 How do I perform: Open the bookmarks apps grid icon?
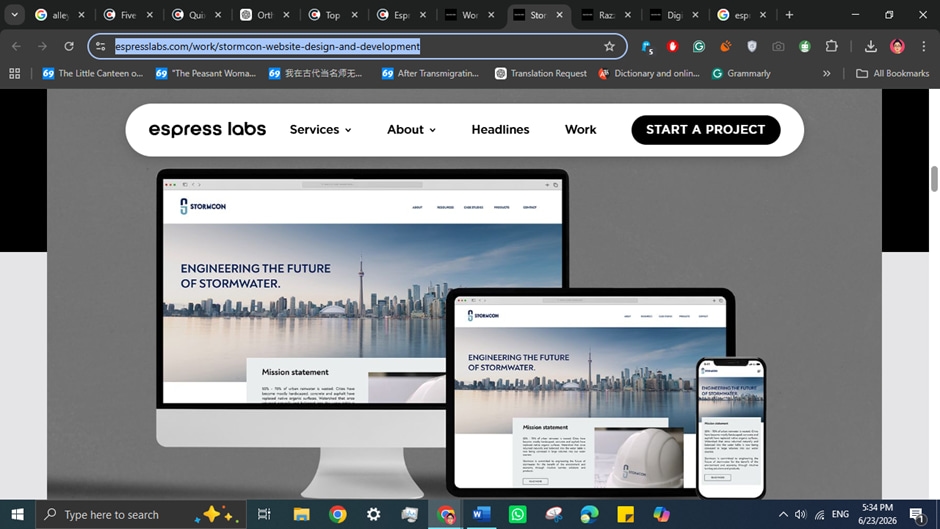pos(14,73)
